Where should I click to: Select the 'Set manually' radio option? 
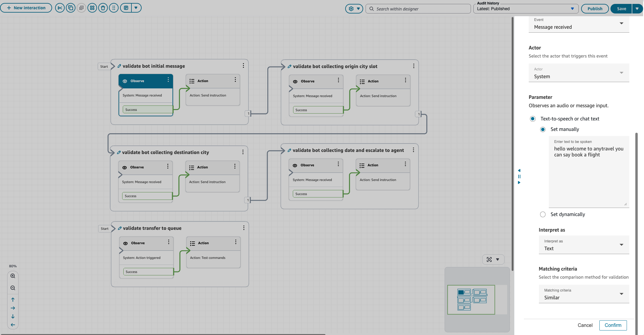(543, 129)
